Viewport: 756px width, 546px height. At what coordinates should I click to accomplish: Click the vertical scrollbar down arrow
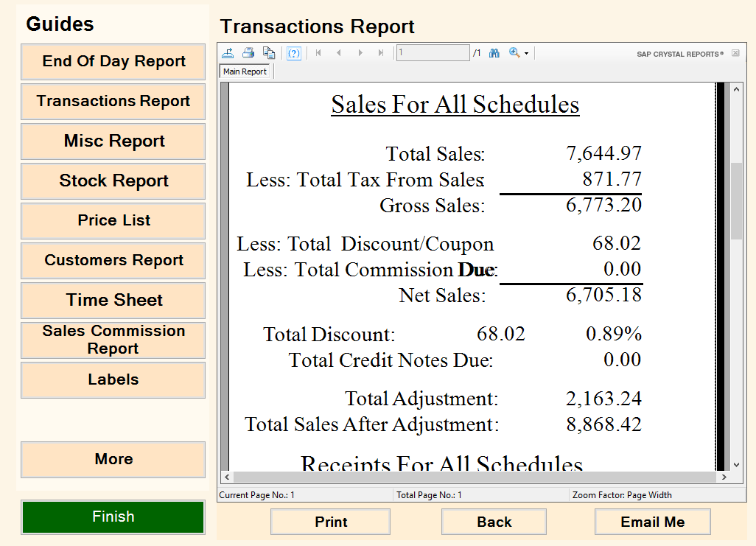tap(736, 465)
